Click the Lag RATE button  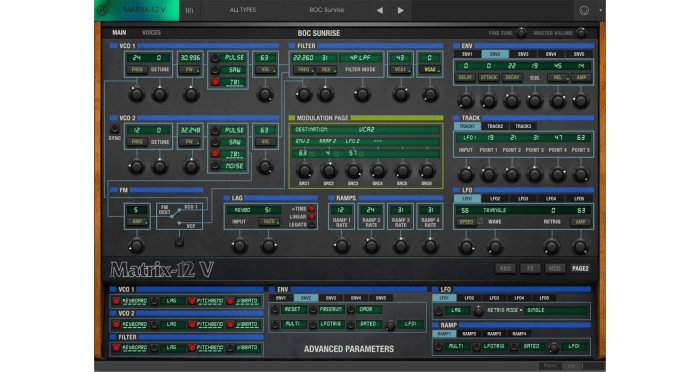[269, 222]
